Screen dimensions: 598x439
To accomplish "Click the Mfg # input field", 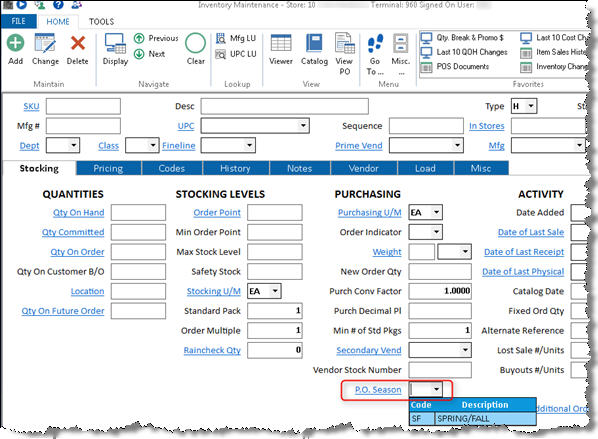I will coord(83,126).
